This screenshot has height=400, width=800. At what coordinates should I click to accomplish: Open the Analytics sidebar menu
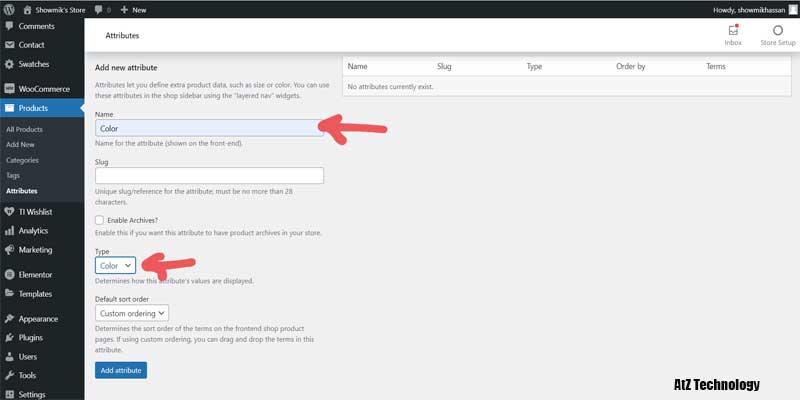point(33,230)
